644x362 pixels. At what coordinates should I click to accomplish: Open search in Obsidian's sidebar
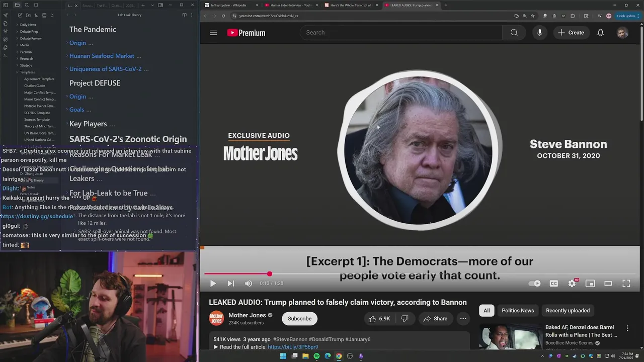[26, 5]
